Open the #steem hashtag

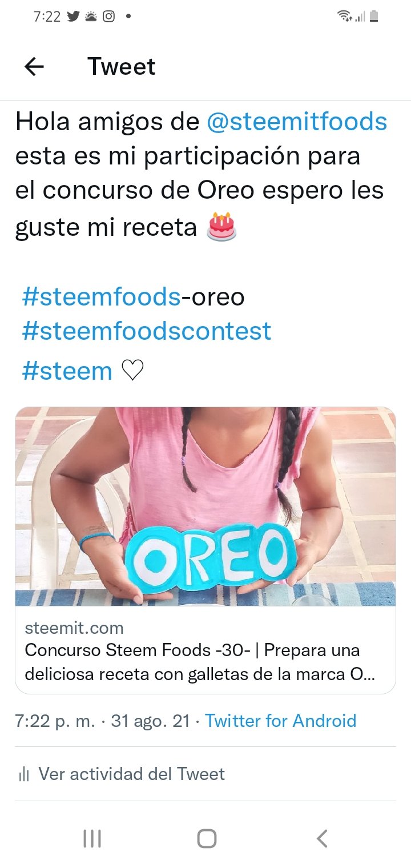pos(67,371)
